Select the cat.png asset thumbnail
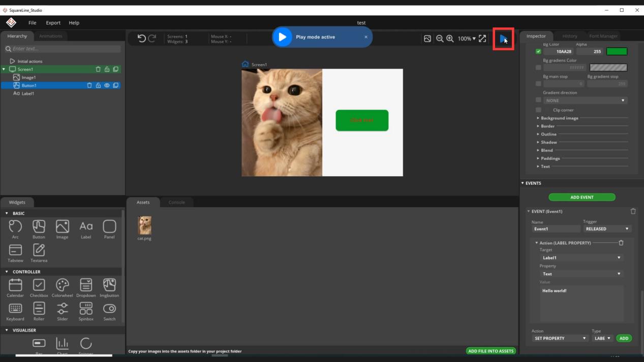The width and height of the screenshot is (644, 362). (144, 225)
